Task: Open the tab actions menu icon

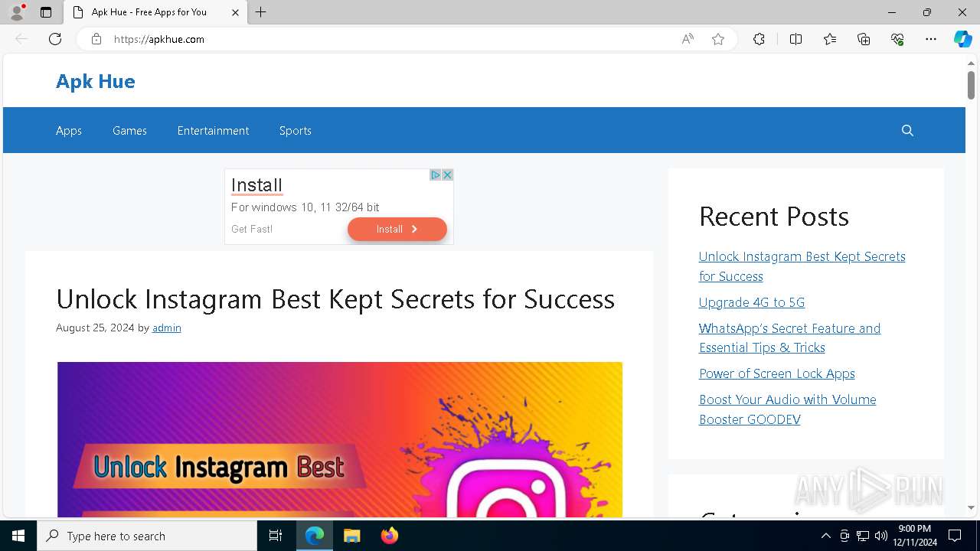Action: 46,12
